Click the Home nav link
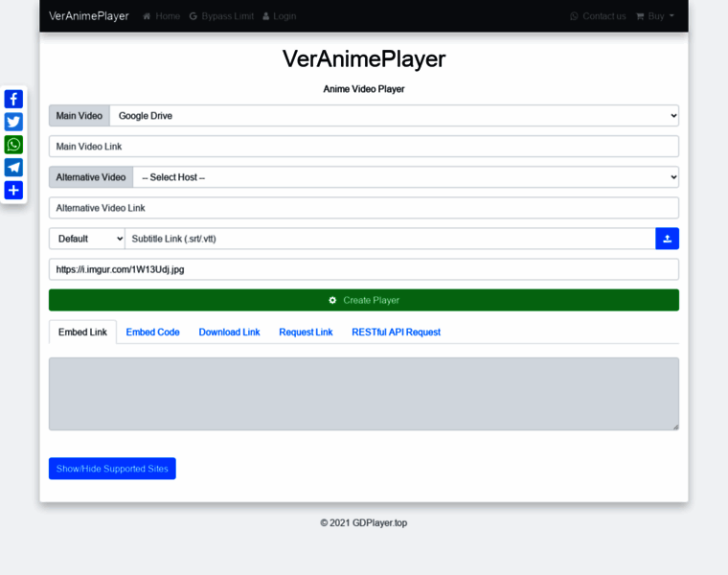 [162, 16]
